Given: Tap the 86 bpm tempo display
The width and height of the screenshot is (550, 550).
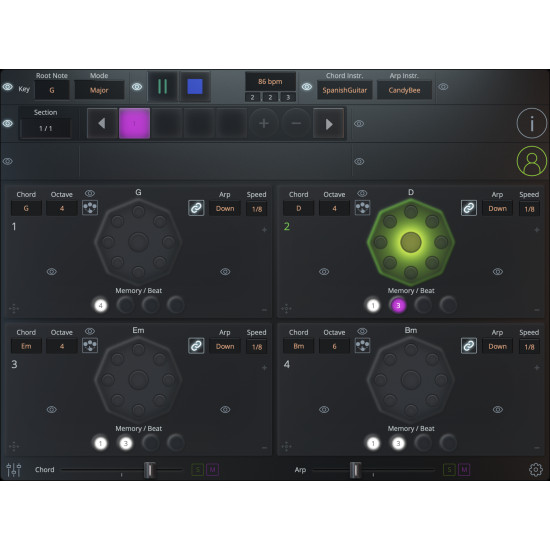Looking at the screenshot, I should (x=270, y=81).
